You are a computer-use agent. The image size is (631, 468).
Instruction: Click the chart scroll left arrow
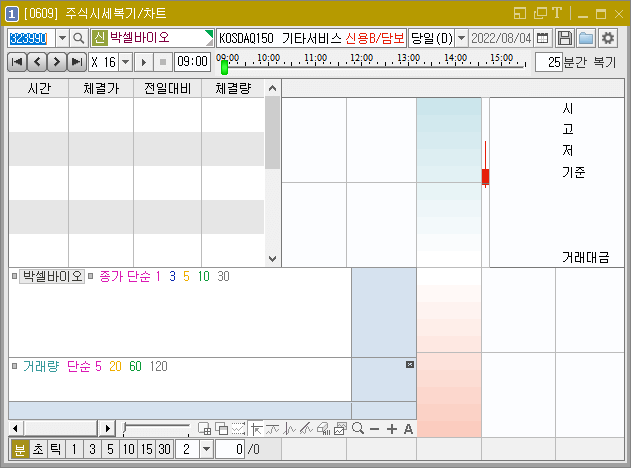coord(15,429)
